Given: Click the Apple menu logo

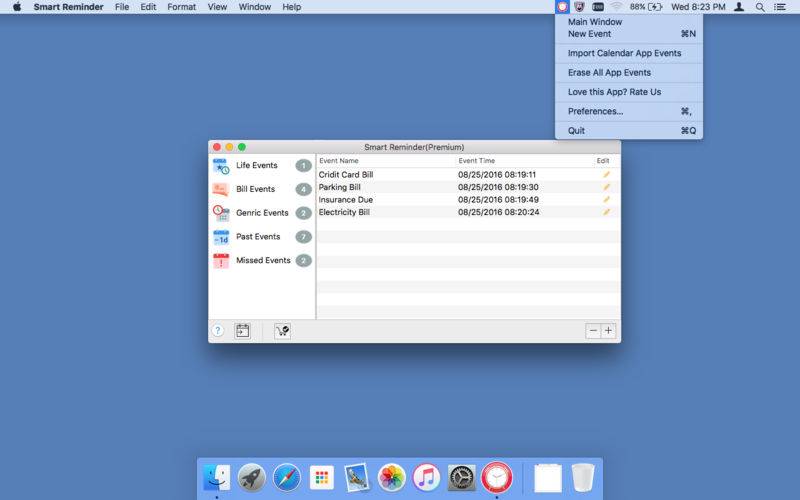Looking at the screenshot, I should tap(17, 7).
